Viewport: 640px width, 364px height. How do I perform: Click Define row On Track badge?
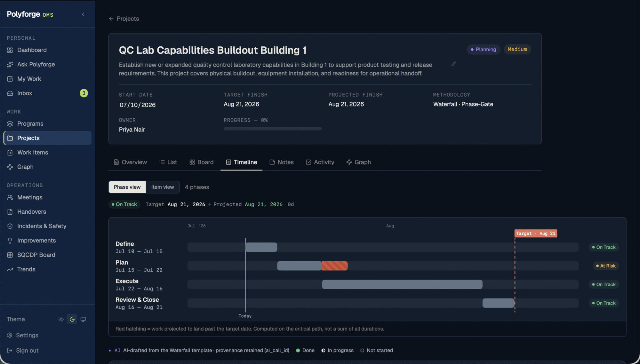click(604, 247)
